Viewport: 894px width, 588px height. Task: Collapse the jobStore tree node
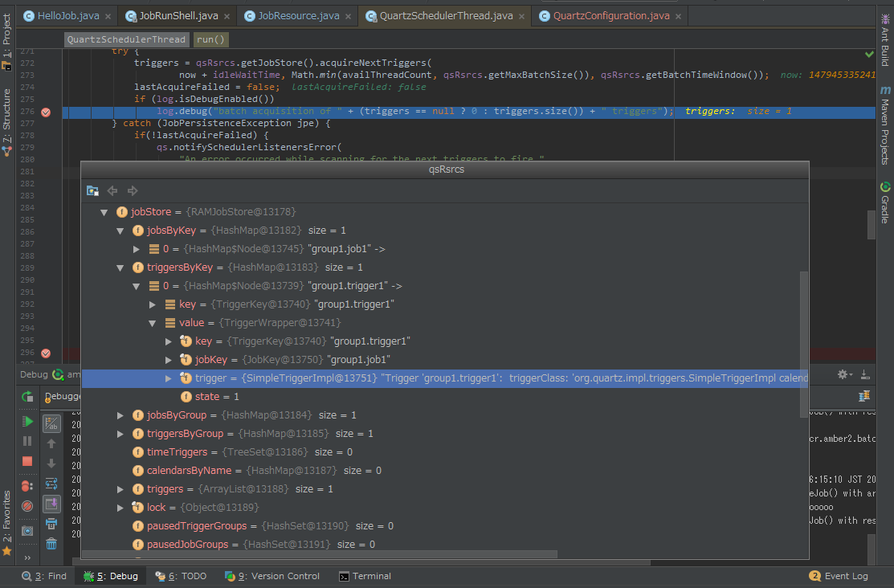[x=104, y=212]
